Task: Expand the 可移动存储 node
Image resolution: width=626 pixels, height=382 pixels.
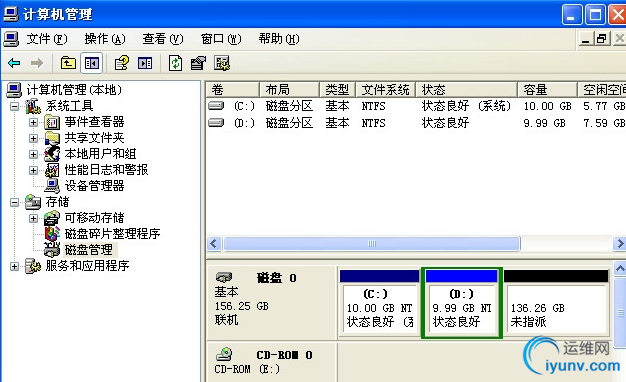Action: click(34, 218)
